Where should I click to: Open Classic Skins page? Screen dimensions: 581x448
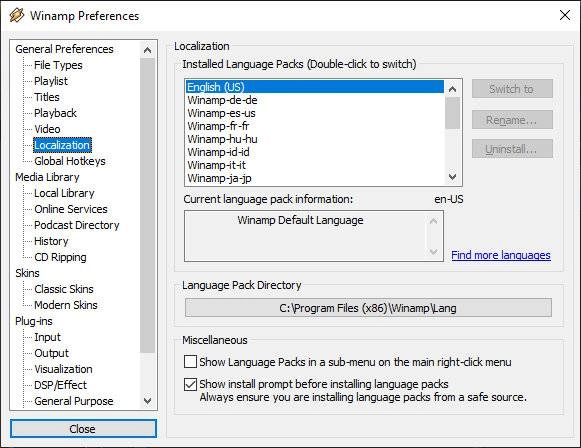[x=64, y=289]
